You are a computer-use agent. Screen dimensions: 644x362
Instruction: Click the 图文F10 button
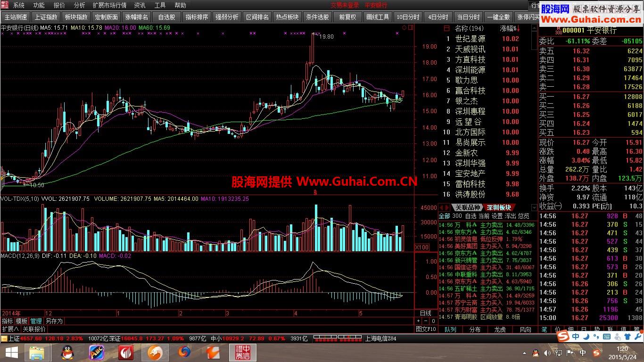click(x=426, y=329)
